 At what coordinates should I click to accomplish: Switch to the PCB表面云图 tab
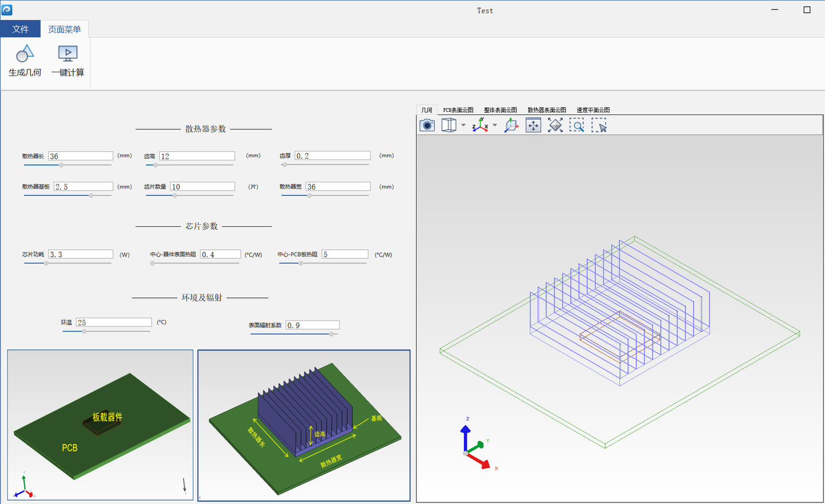(x=458, y=110)
